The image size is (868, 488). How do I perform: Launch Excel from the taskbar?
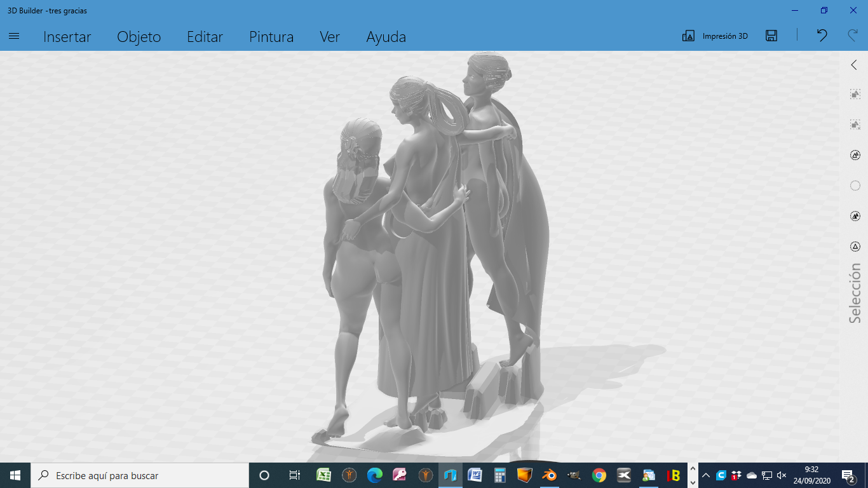click(x=324, y=475)
